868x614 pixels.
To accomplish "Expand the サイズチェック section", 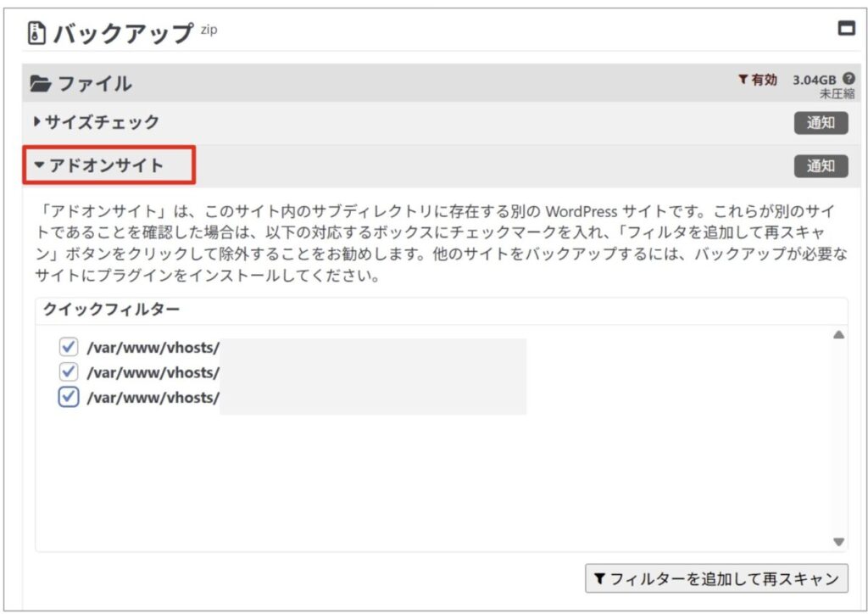I will [97, 122].
